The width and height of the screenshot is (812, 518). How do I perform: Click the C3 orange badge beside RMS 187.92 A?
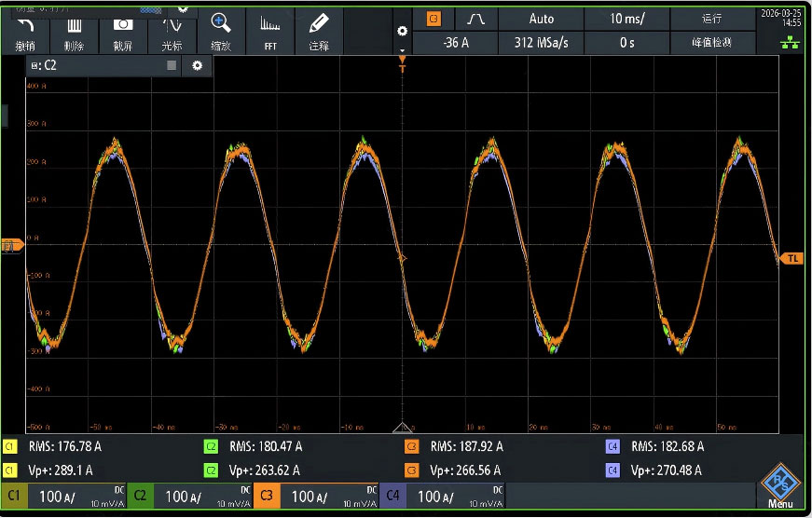coord(412,446)
